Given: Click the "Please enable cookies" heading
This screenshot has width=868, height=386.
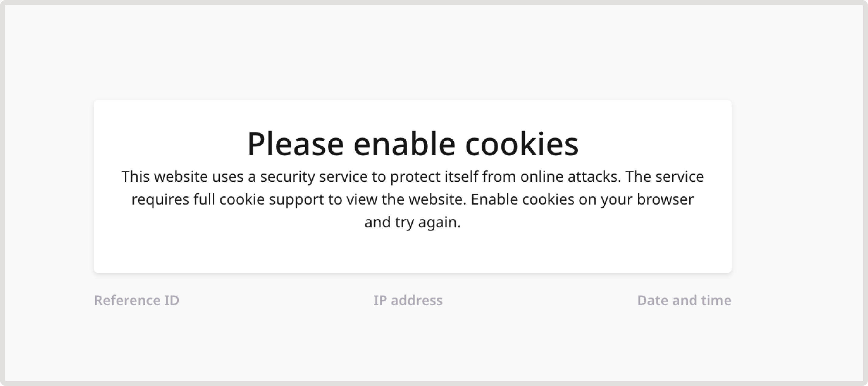Looking at the screenshot, I should 412,144.
